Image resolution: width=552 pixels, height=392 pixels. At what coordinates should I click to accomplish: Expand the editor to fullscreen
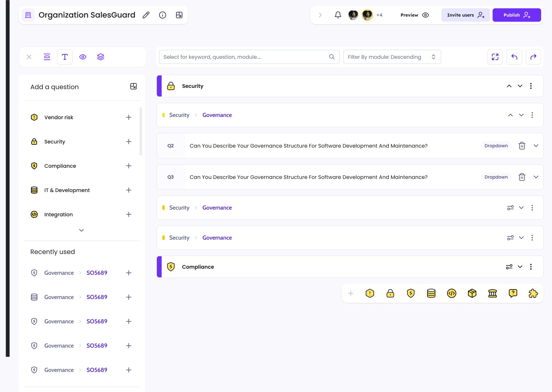click(x=495, y=57)
